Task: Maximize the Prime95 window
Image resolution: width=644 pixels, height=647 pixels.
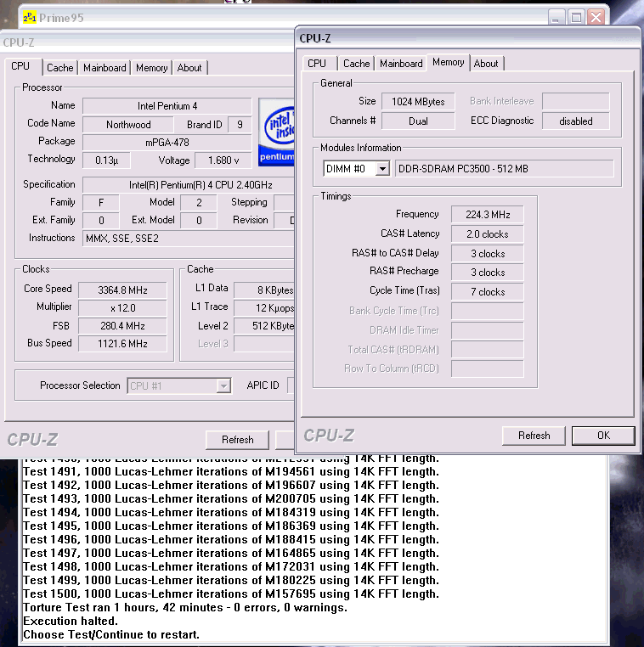Action: point(576,17)
